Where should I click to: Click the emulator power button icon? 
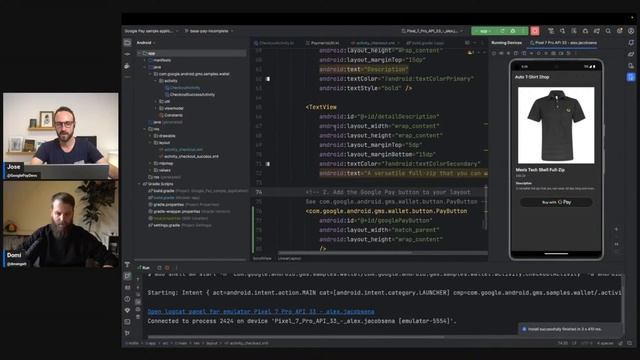click(x=494, y=53)
